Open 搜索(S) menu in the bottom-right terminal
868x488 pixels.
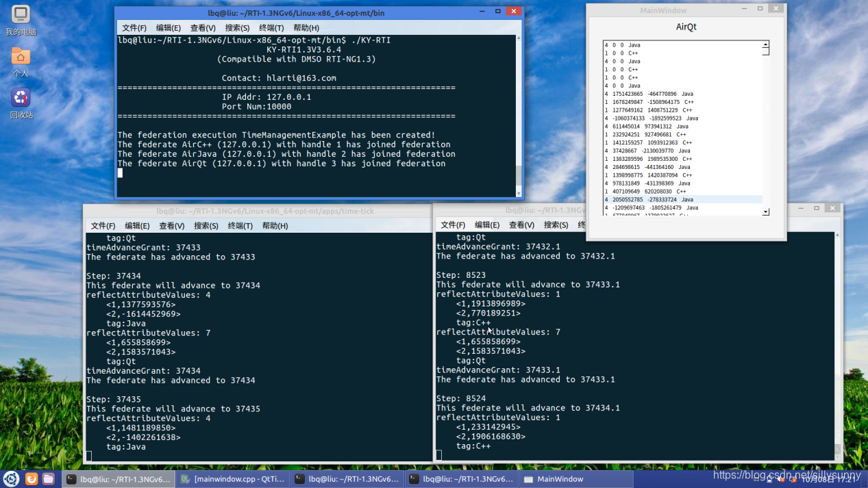[x=556, y=225]
